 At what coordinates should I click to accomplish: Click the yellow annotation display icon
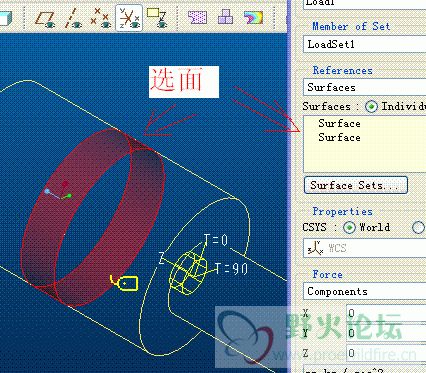coord(157,18)
